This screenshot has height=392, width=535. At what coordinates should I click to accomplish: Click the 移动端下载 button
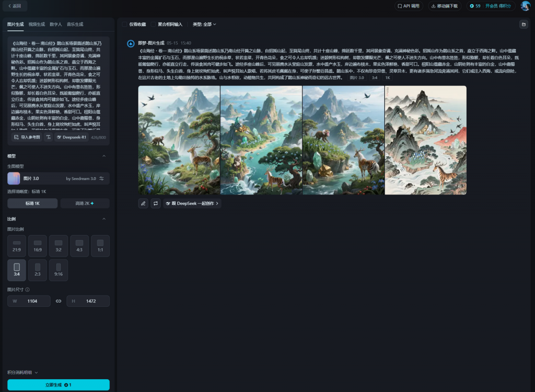pos(445,6)
